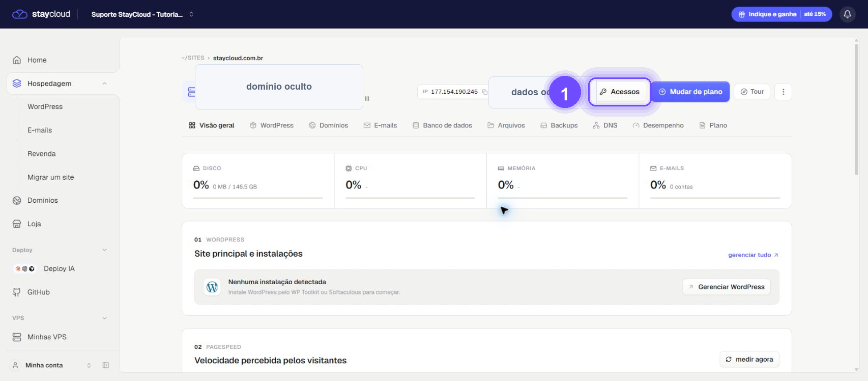Start the Tour

click(752, 92)
